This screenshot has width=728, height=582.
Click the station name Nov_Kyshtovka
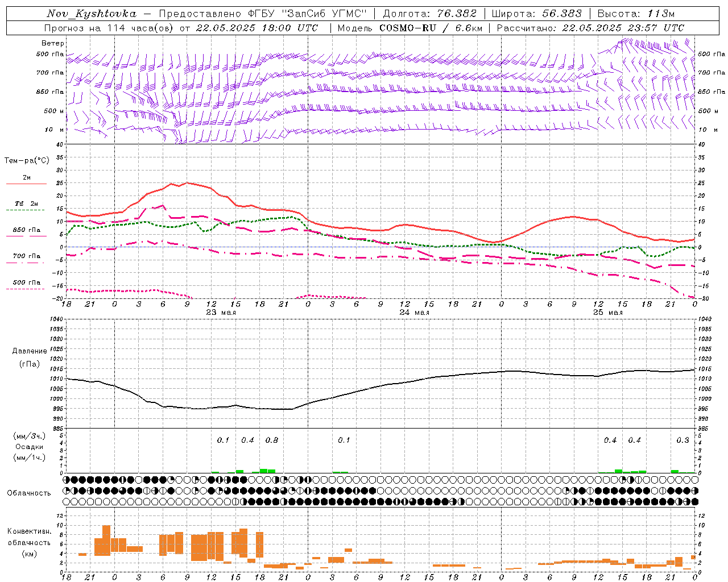point(92,14)
